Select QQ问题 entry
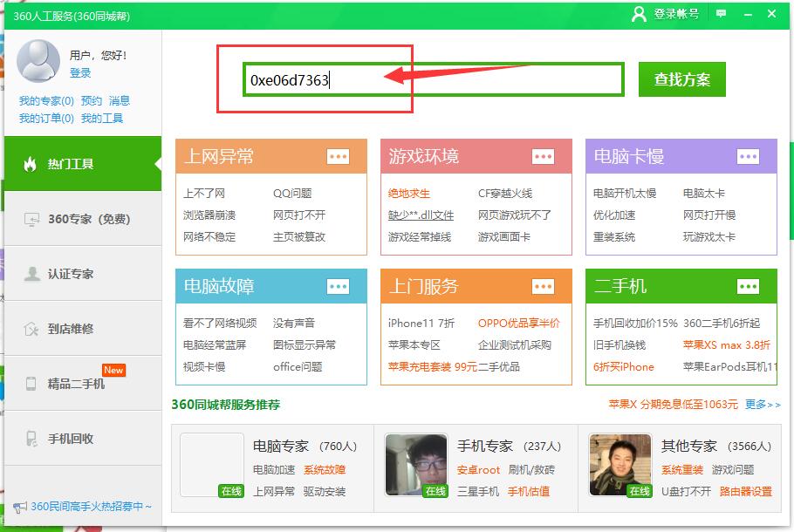 (x=292, y=194)
